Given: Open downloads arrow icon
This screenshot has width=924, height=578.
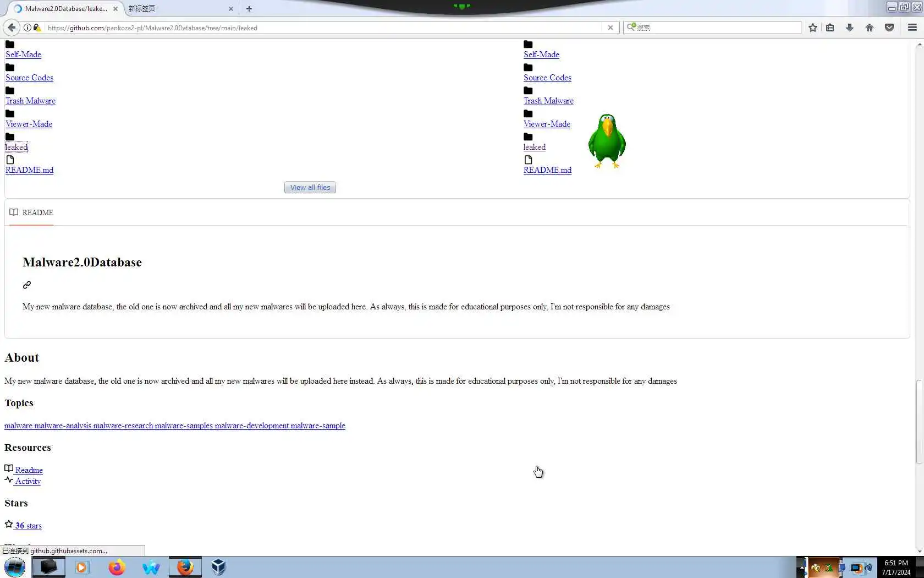Looking at the screenshot, I should click(x=850, y=28).
